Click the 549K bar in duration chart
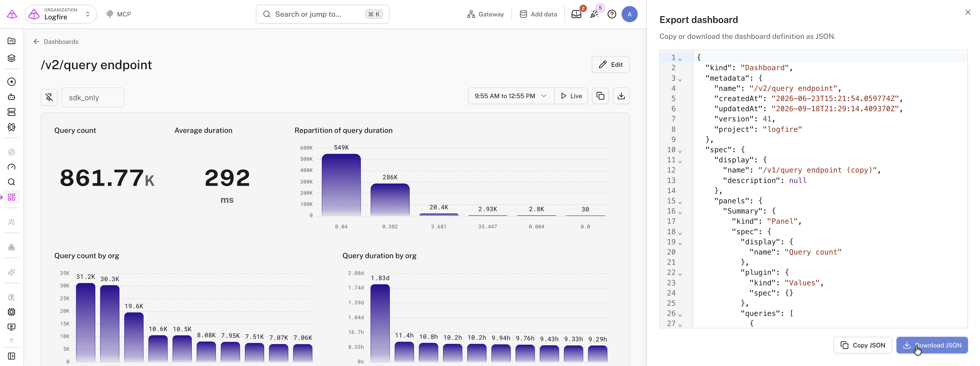 tap(341, 185)
